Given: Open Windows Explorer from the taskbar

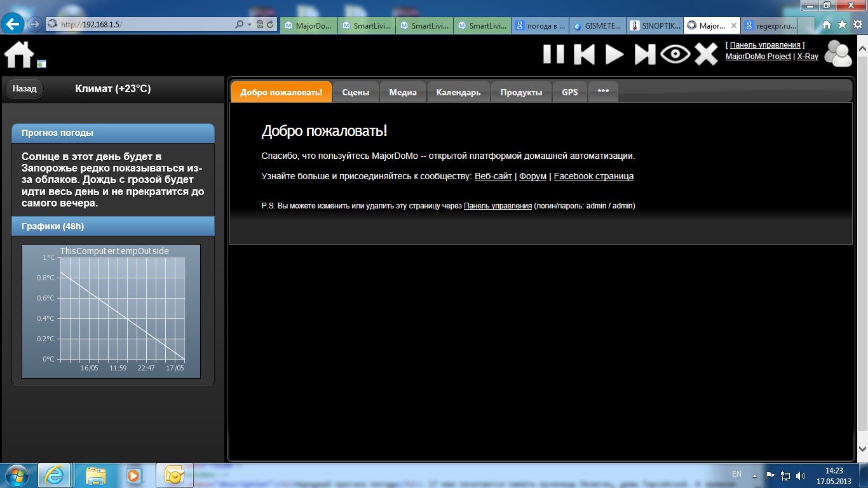Looking at the screenshot, I should tap(95, 475).
